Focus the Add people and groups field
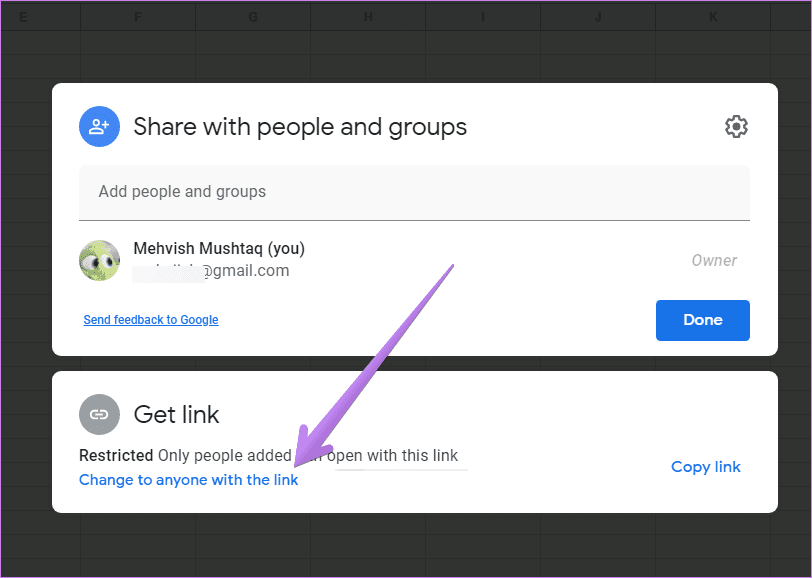 (x=414, y=193)
